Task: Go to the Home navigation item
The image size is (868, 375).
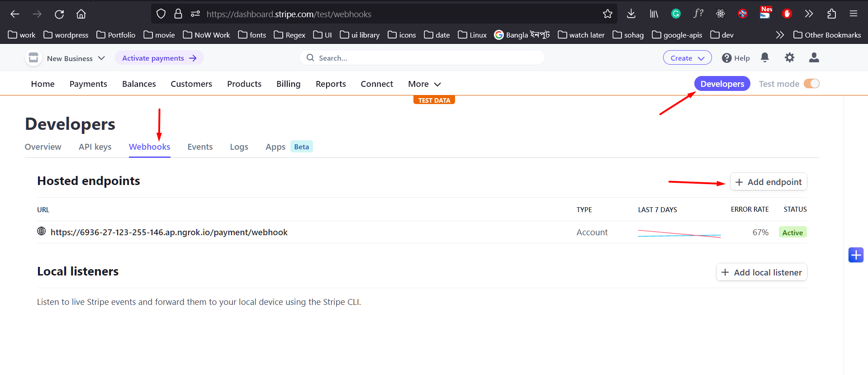Action: [43, 84]
